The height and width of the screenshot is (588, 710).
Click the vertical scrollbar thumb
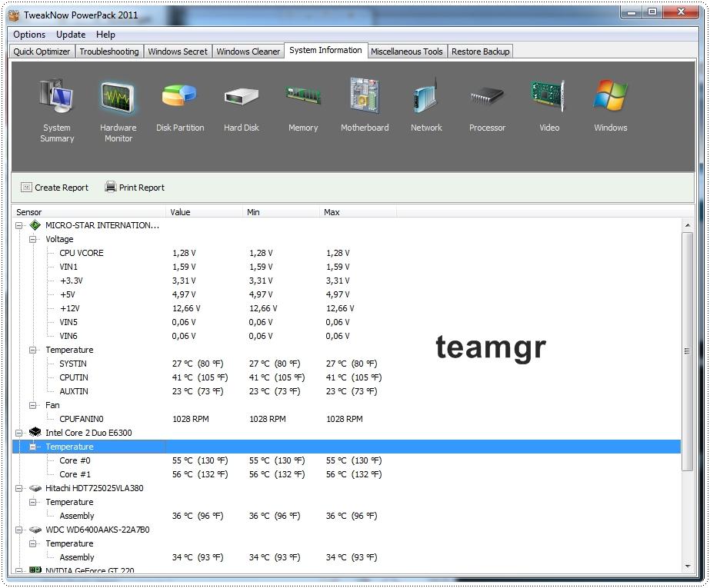688,352
